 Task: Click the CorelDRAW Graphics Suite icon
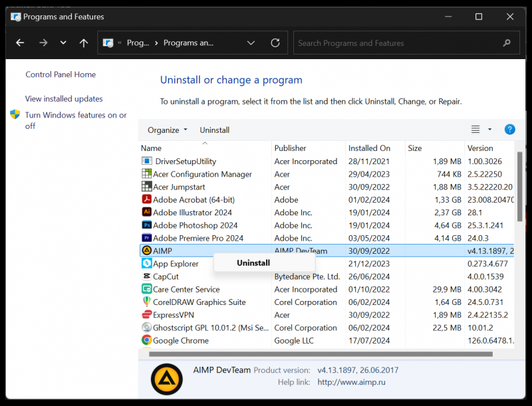point(146,302)
